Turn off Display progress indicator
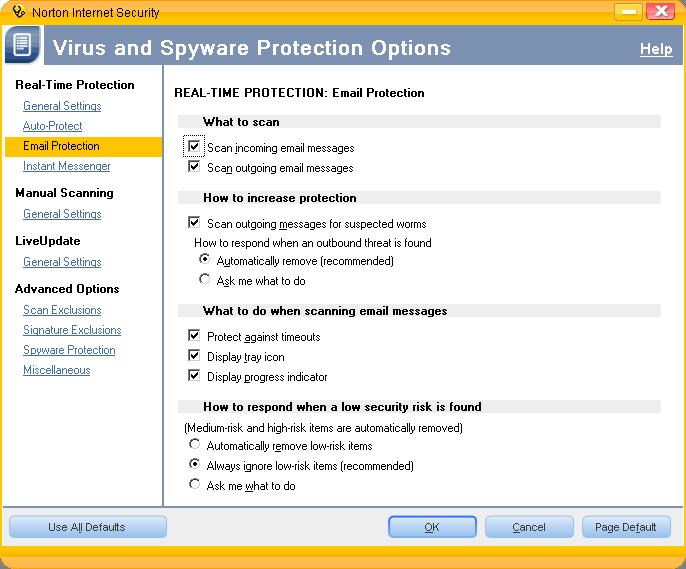This screenshot has width=686, height=569. click(x=194, y=376)
